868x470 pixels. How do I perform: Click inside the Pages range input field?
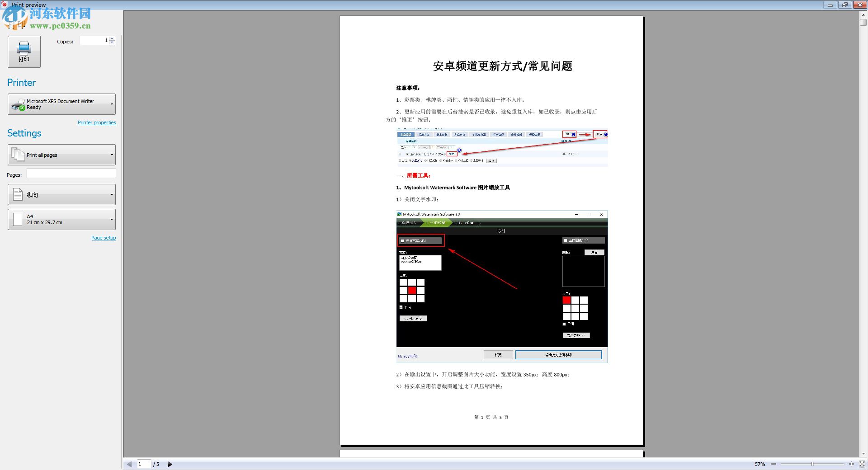coord(71,174)
